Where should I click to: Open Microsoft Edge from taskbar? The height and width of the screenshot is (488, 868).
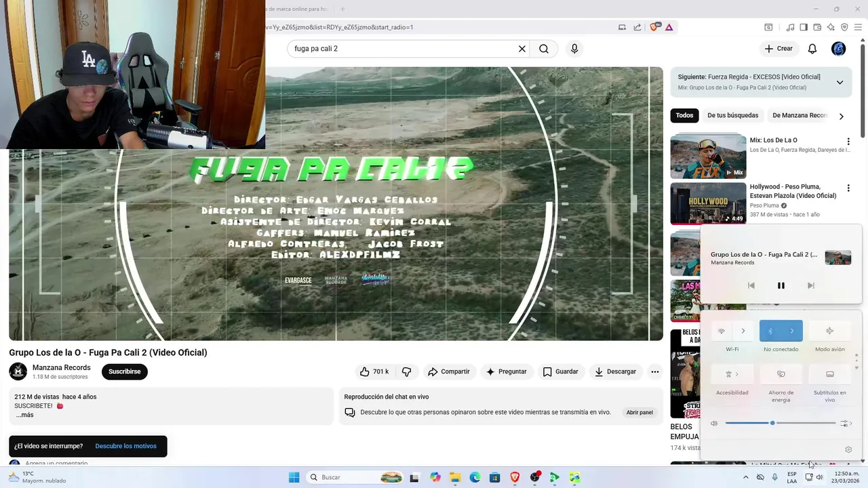pyautogui.click(x=475, y=477)
